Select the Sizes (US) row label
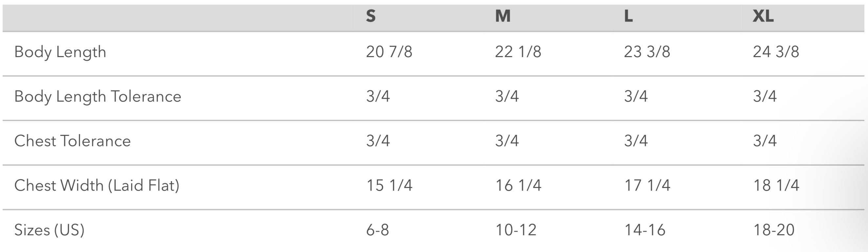 [49, 230]
